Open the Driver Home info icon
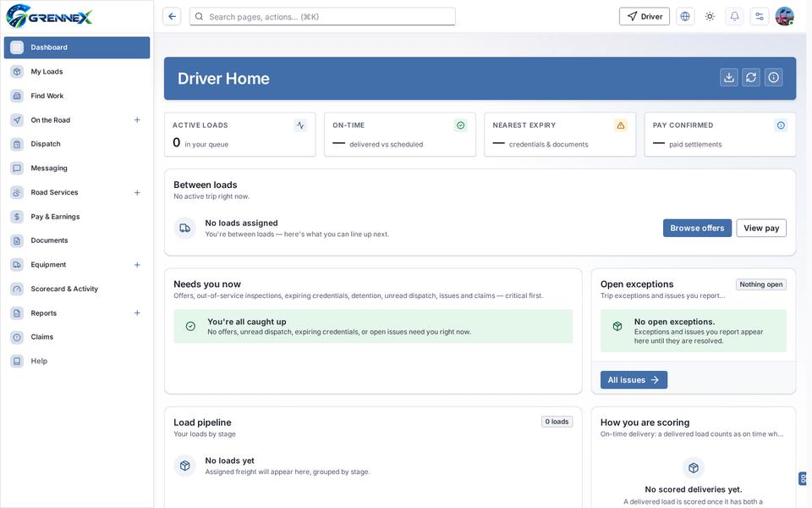Image resolution: width=812 pixels, height=508 pixels. 774,78
